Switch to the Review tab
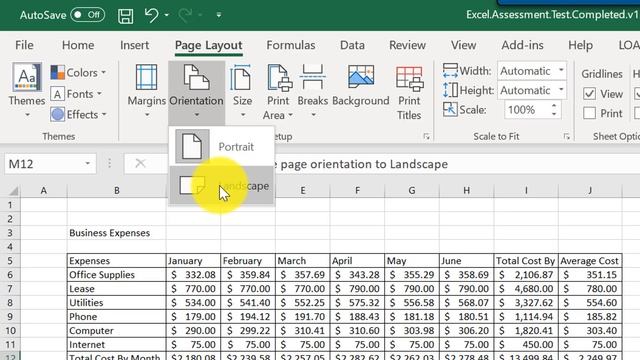640x360 pixels. [x=407, y=45]
